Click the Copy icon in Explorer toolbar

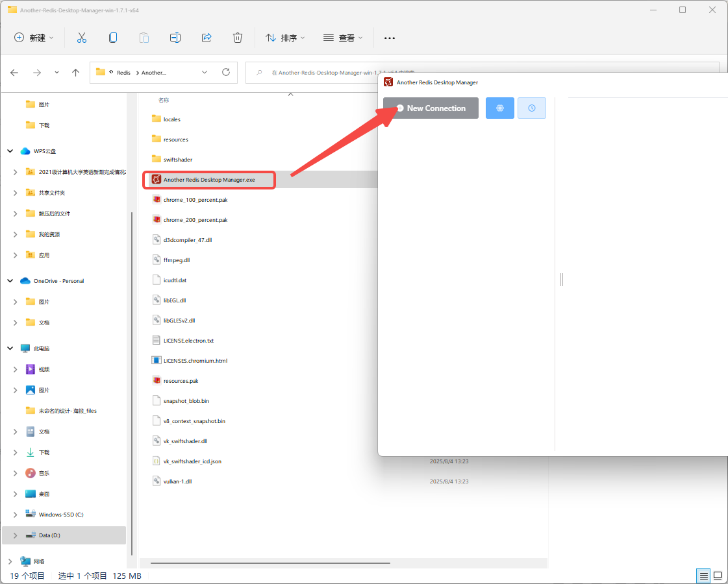113,38
